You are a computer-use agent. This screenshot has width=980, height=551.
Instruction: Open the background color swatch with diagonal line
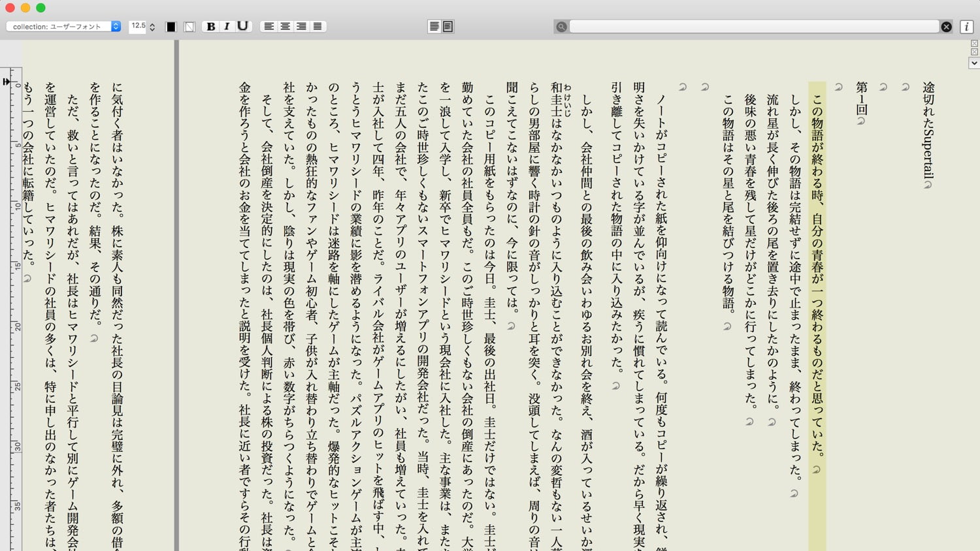(x=189, y=27)
